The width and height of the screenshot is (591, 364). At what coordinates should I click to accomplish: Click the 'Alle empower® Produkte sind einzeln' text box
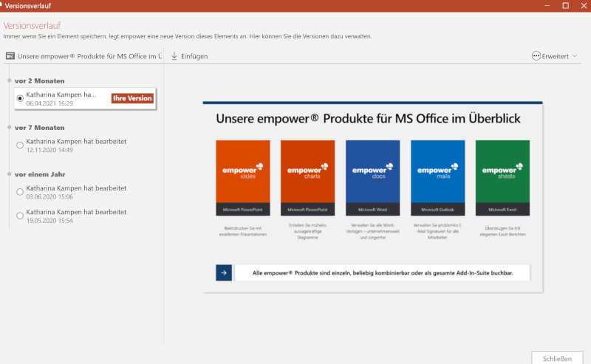(x=382, y=272)
